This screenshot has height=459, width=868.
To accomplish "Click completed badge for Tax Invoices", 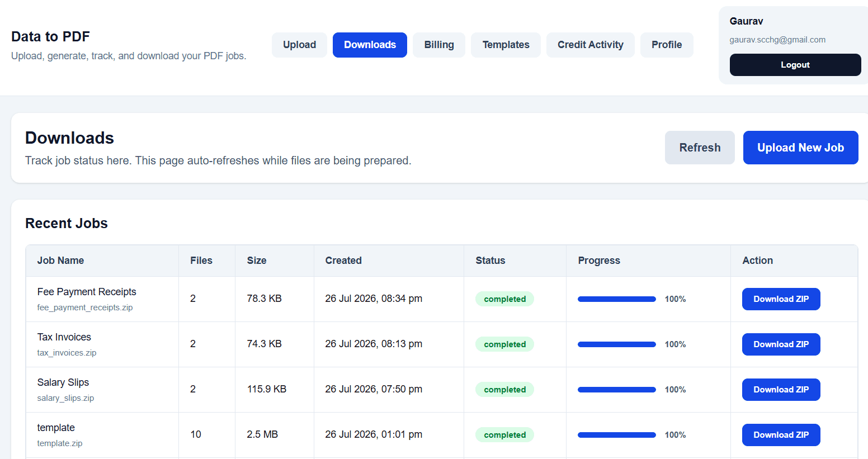I will click(504, 344).
